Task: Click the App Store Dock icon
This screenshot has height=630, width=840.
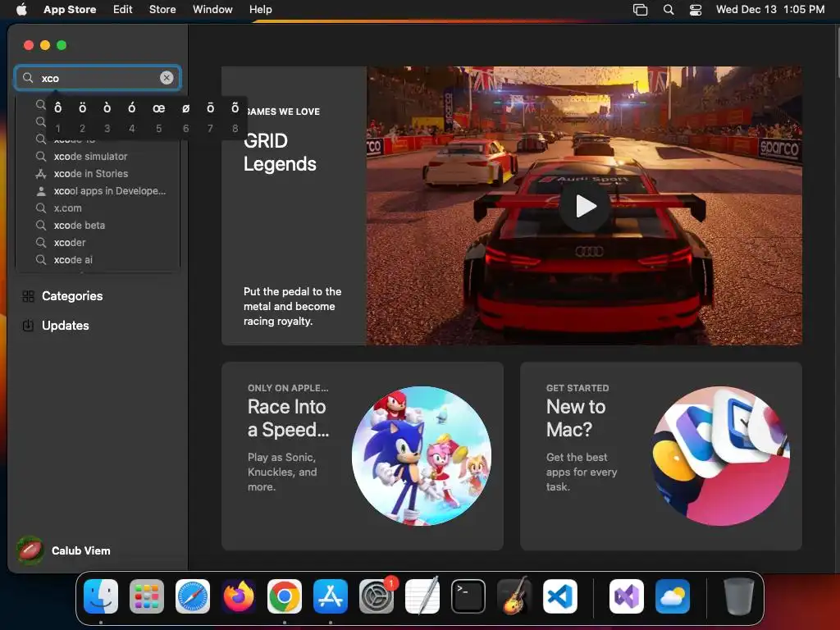Action: (x=331, y=596)
